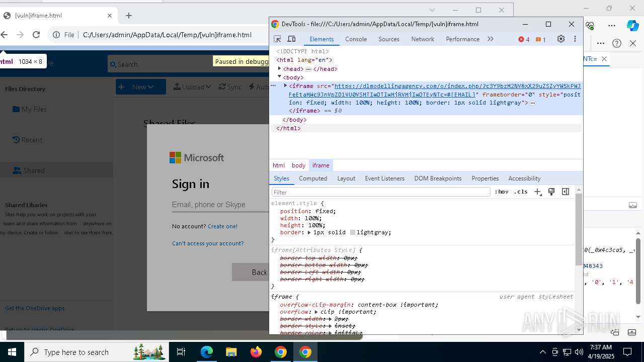Close the [vuln]iframe.html tab
The width and height of the screenshot is (644, 362).
click(110, 16)
